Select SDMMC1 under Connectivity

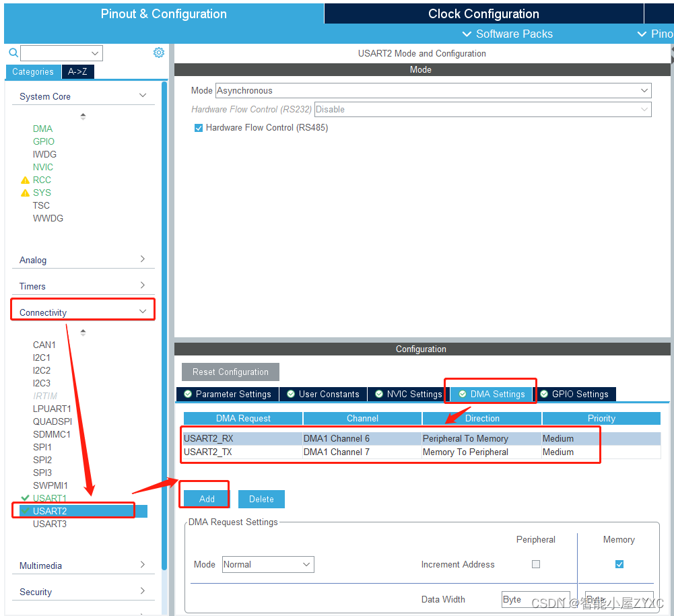(x=51, y=435)
